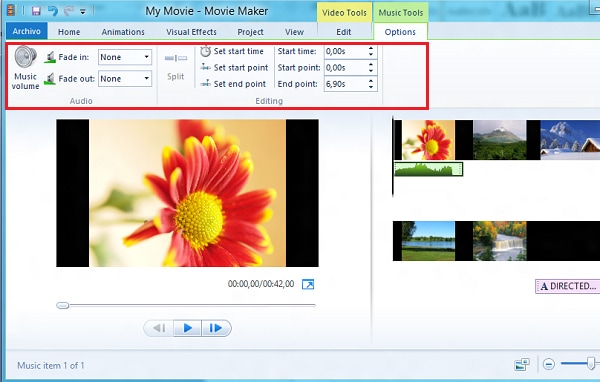This screenshot has height=382, width=600.
Task: Click Music item 1 of 1 status
Action: [51, 366]
